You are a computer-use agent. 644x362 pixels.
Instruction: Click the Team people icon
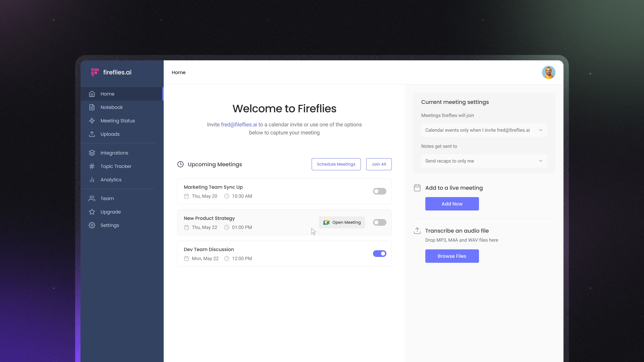point(92,198)
